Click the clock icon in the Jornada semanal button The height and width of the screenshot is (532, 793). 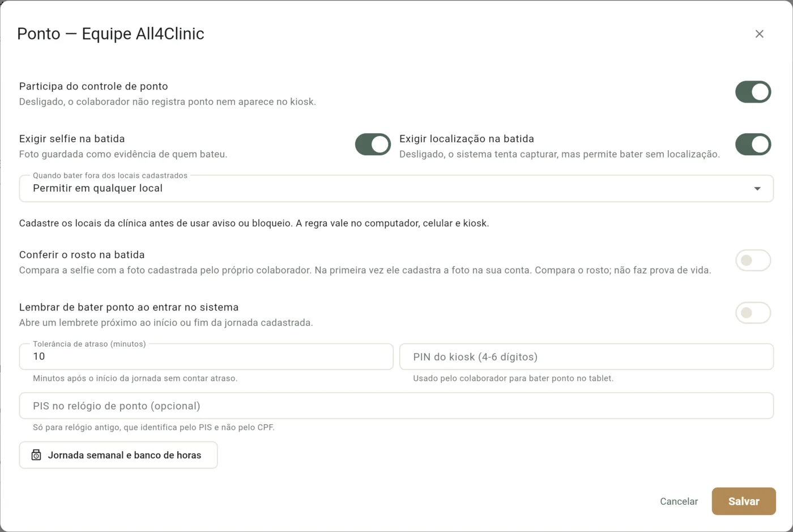click(x=36, y=455)
